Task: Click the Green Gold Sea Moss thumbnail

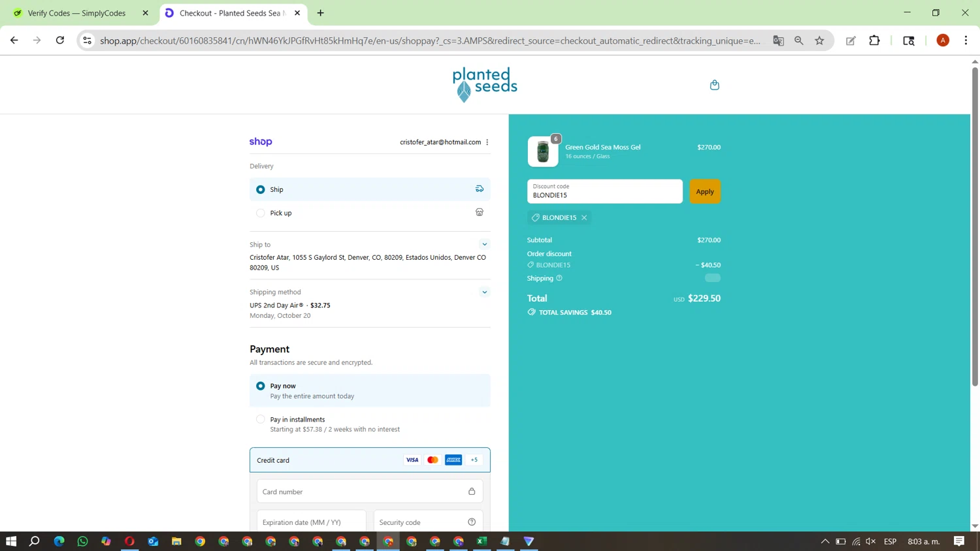Action: (543, 151)
